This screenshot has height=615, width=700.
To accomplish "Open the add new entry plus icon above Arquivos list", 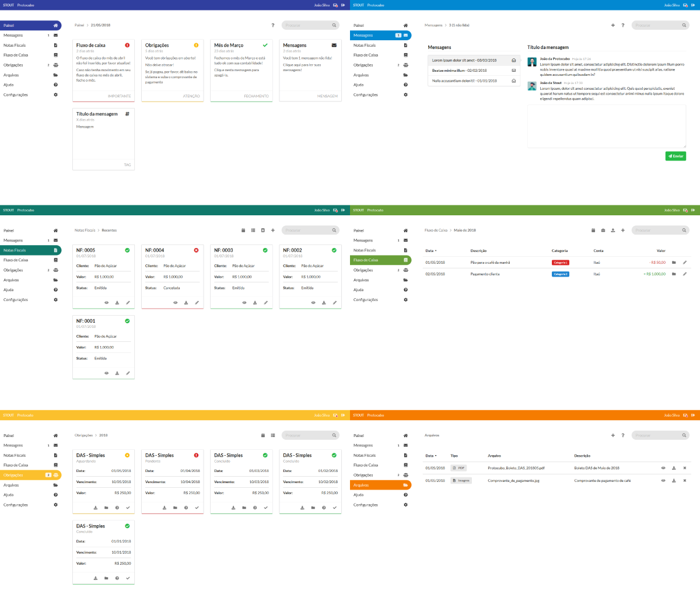I will pos(613,435).
